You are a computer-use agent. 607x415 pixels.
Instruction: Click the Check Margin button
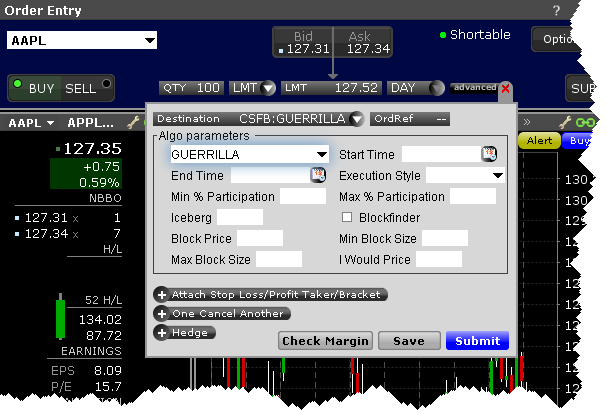(325, 341)
